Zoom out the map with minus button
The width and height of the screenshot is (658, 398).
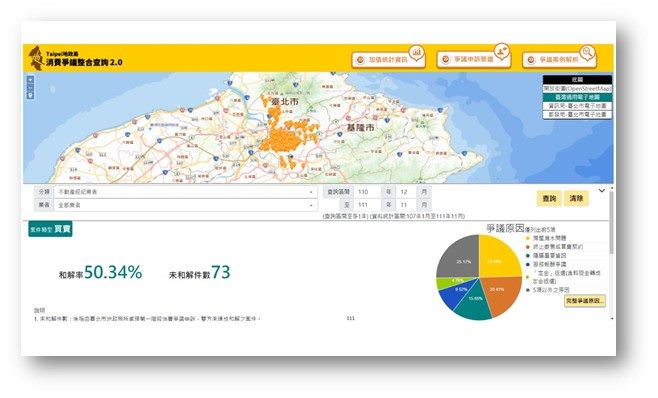[x=30, y=87]
